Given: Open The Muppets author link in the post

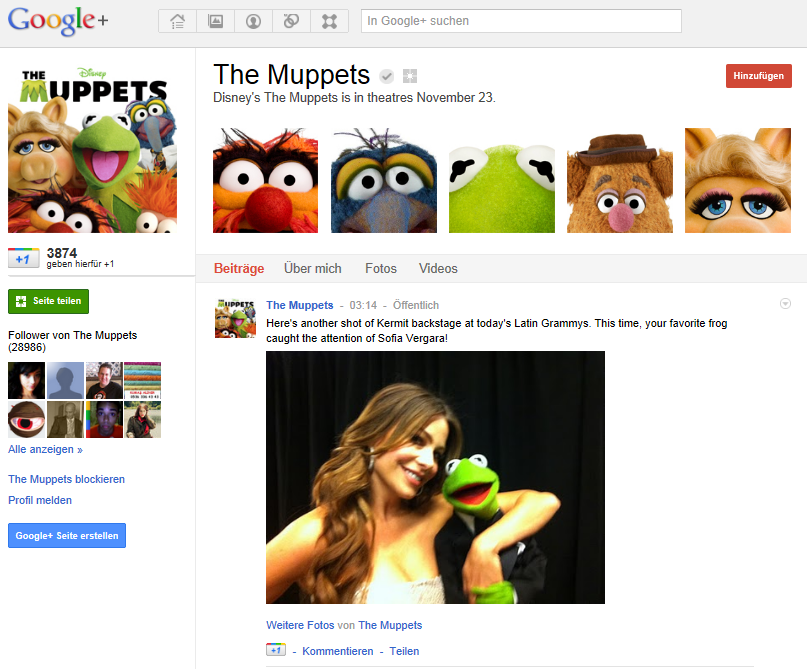Looking at the screenshot, I should tap(300, 305).
